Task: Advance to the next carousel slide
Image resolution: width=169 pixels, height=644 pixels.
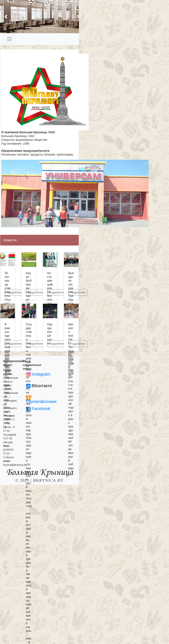Action: pyautogui.click(x=73, y=17)
